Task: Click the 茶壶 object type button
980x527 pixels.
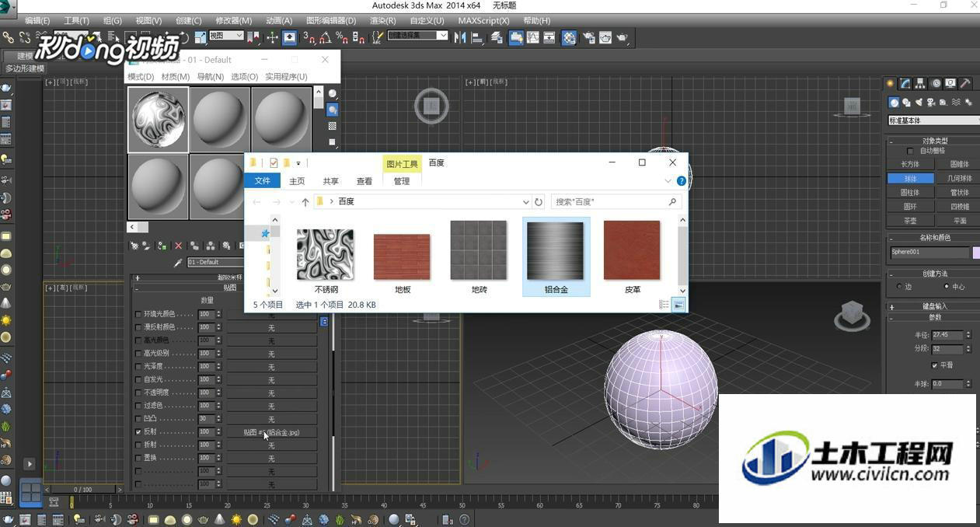Action: pos(910,220)
